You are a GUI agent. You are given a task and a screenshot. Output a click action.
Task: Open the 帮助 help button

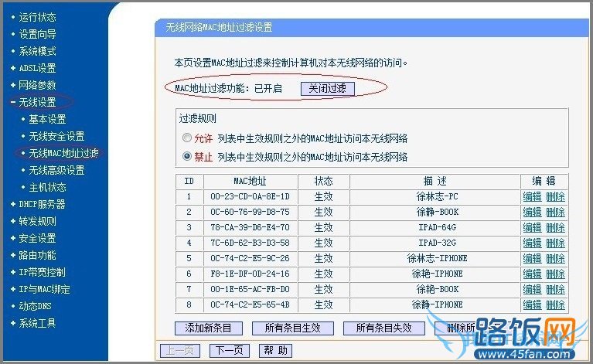coord(275,351)
